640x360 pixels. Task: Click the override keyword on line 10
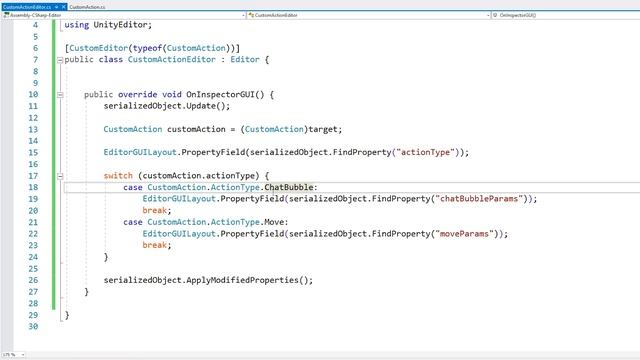coord(138,94)
